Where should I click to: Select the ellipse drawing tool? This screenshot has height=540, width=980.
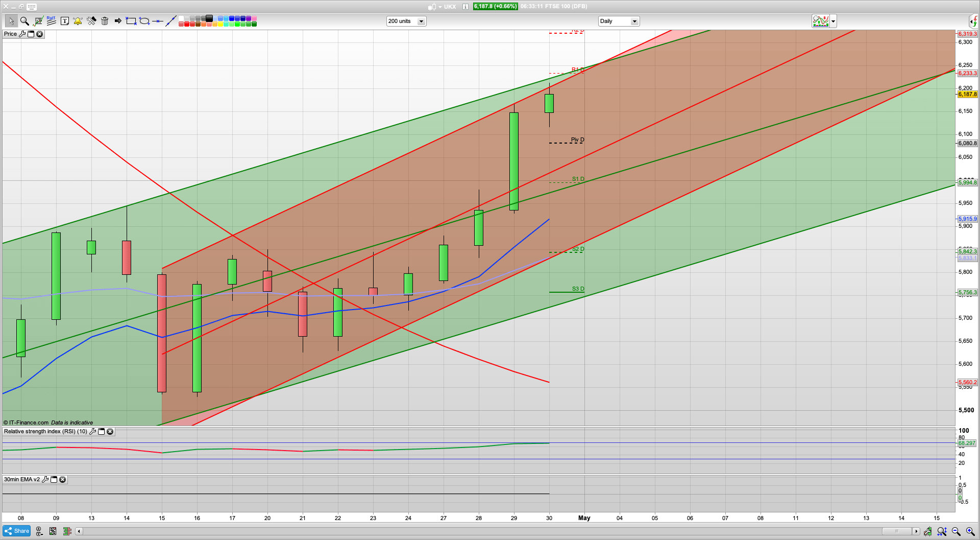[144, 21]
